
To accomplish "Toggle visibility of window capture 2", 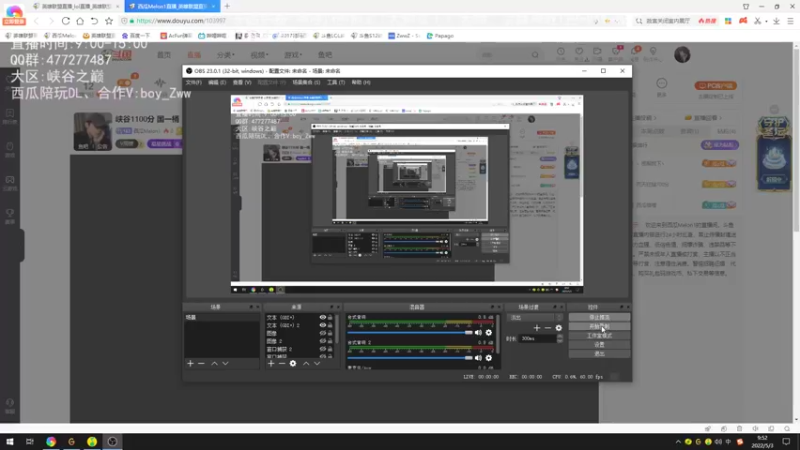I will pyautogui.click(x=322, y=349).
